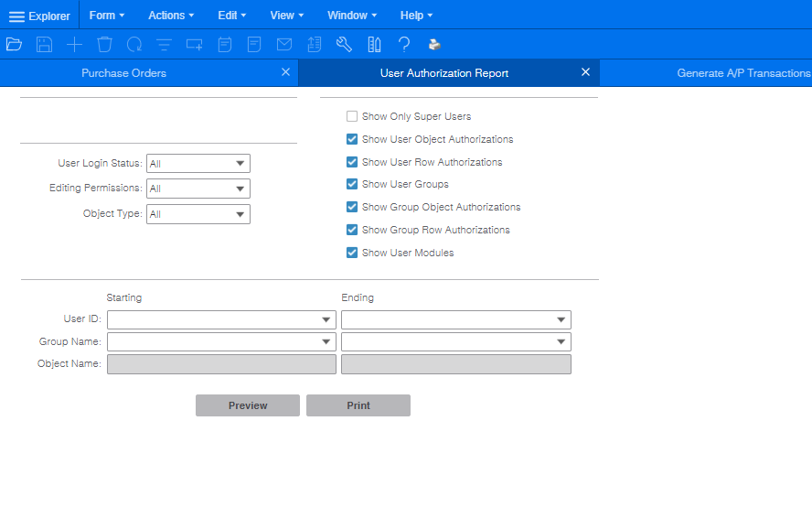Click the question mark help icon
Screen dimensions: 812x518
(403, 44)
